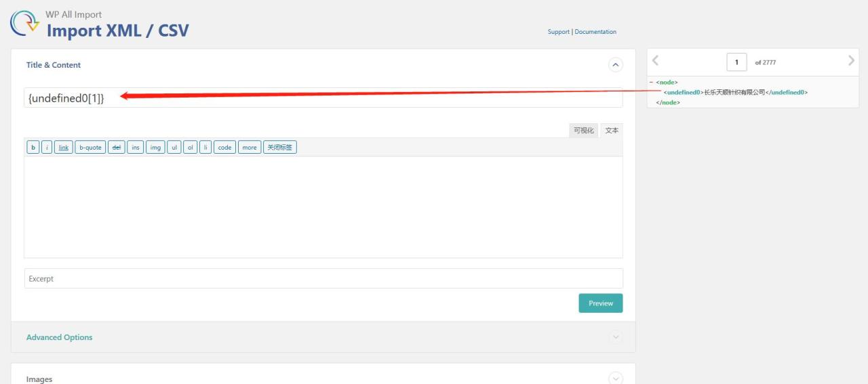The height and width of the screenshot is (384, 868).
Task: Go to the next record arrow
Action: [851, 61]
